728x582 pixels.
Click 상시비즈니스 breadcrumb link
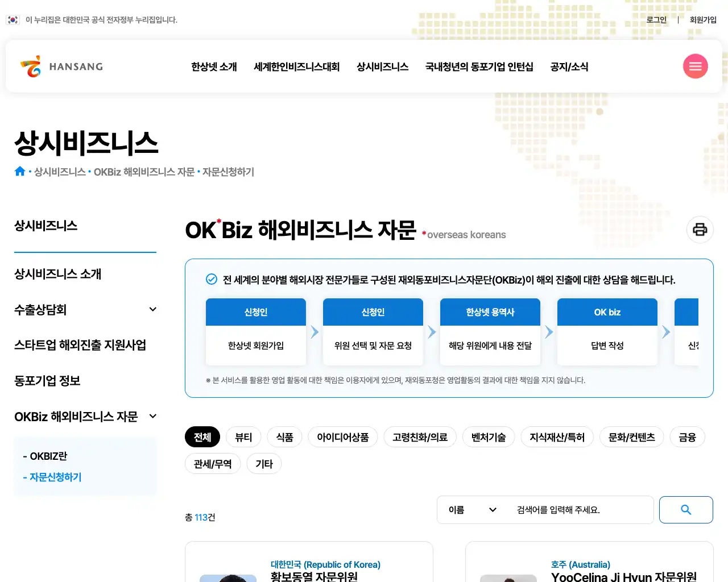coord(60,172)
